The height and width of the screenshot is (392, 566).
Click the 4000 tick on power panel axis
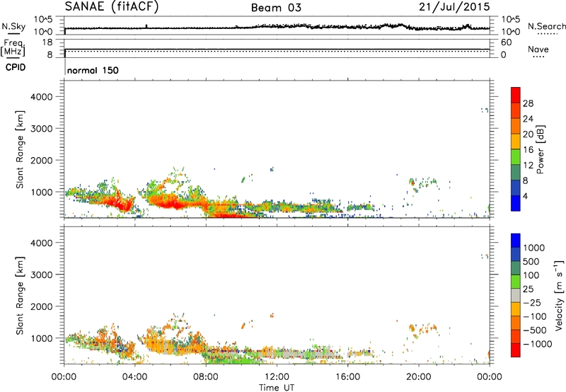42,97
